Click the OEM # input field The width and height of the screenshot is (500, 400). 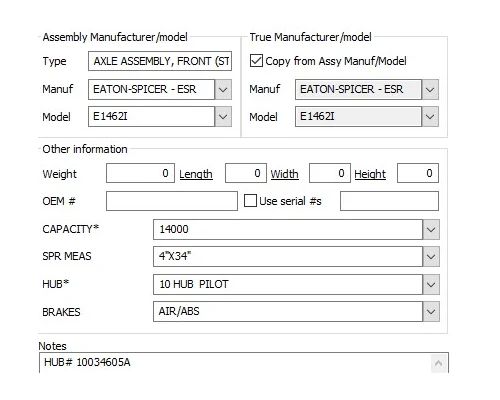172,201
